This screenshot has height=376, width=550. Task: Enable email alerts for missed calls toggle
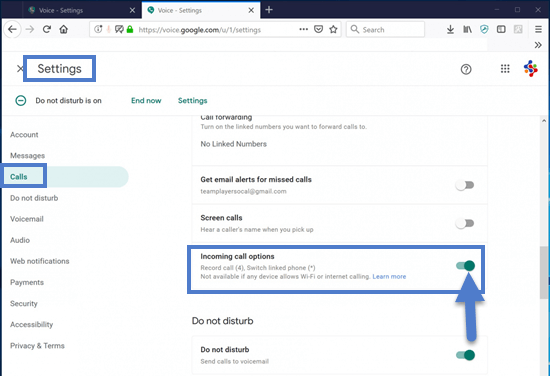[x=465, y=185]
